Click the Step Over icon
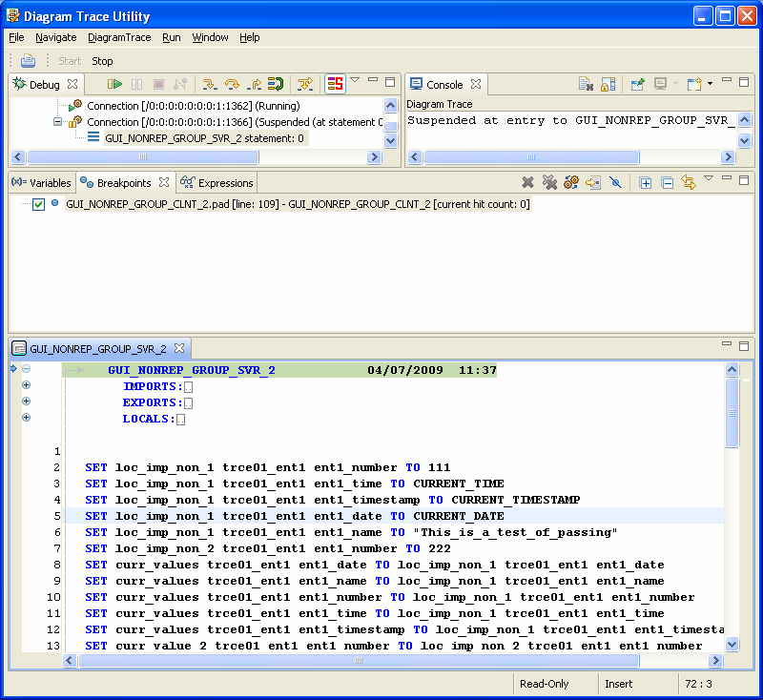The width and height of the screenshot is (763, 700). tap(232, 85)
